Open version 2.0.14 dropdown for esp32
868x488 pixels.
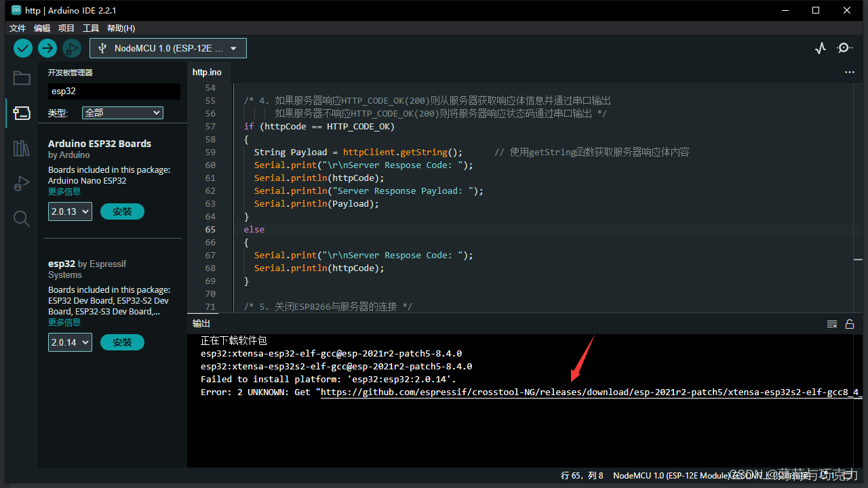(70, 342)
